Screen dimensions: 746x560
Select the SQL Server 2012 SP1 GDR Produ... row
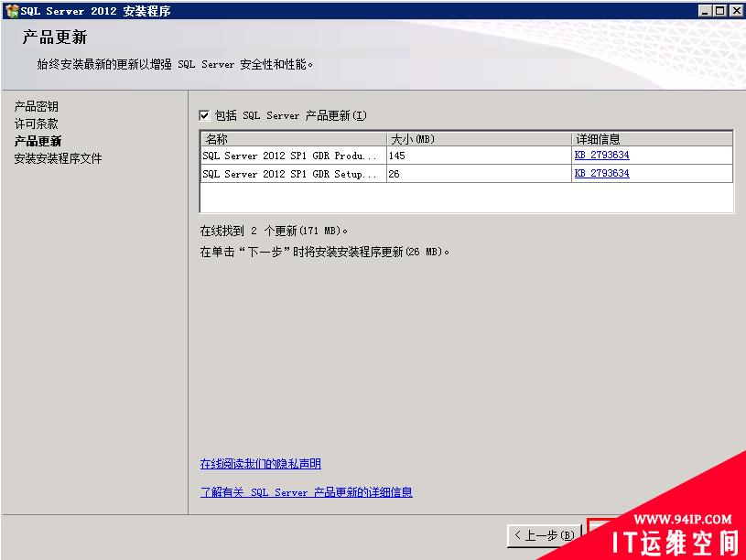tap(466, 156)
